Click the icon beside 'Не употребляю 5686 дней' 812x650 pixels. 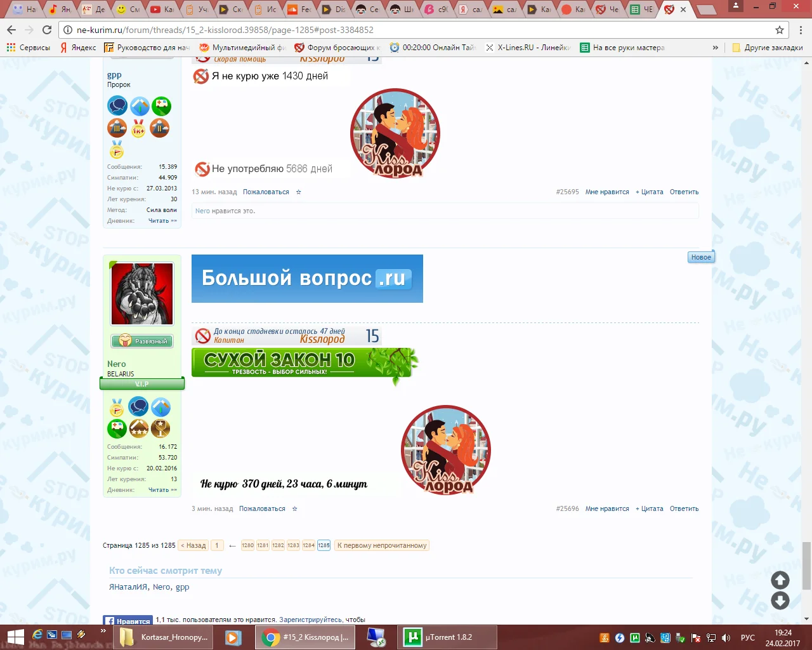(x=202, y=169)
